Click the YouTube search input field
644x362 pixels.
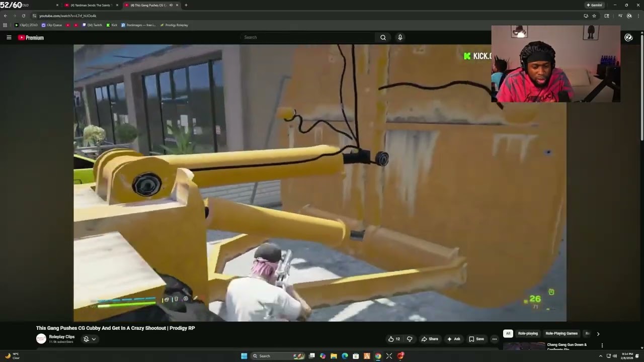(308, 37)
